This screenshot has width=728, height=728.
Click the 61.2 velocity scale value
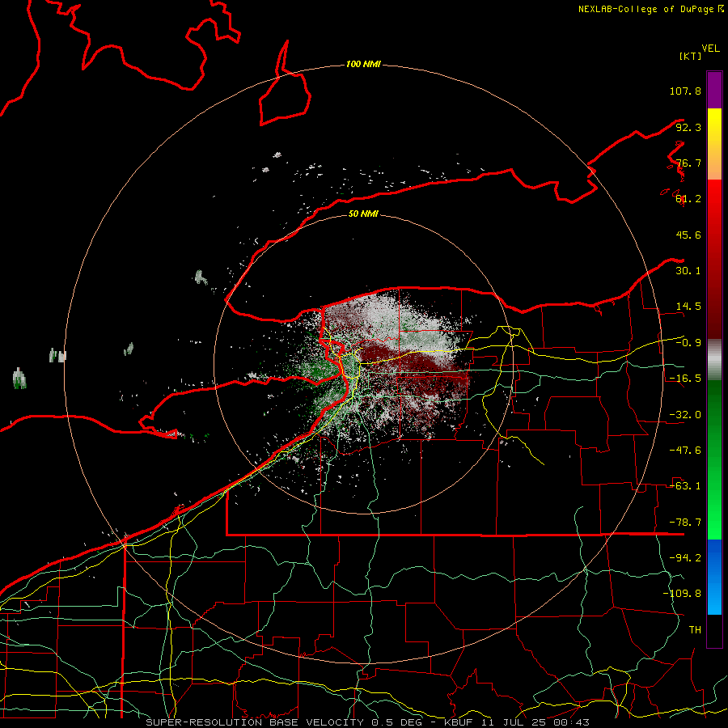click(x=688, y=199)
